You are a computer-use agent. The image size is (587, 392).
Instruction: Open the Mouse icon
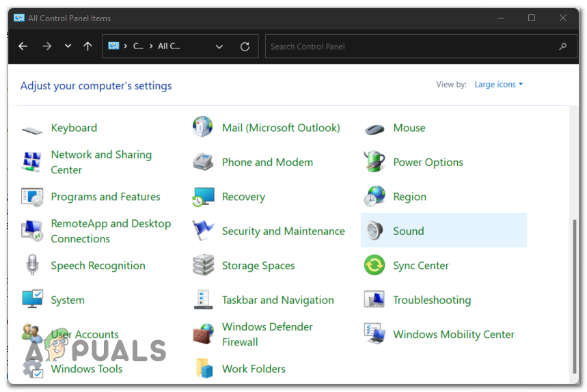click(374, 129)
